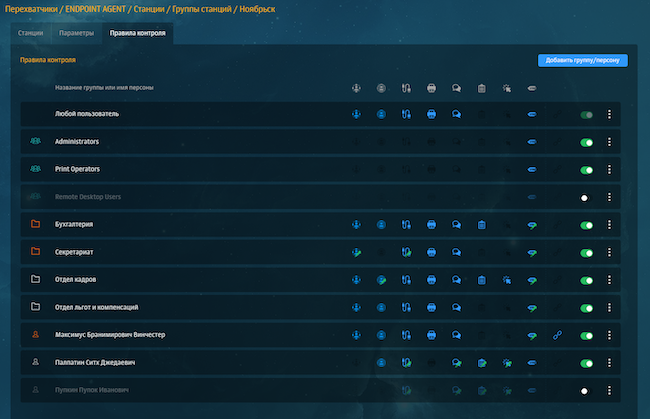Switch to the Станции tab
The image size is (650, 419).
click(x=30, y=33)
